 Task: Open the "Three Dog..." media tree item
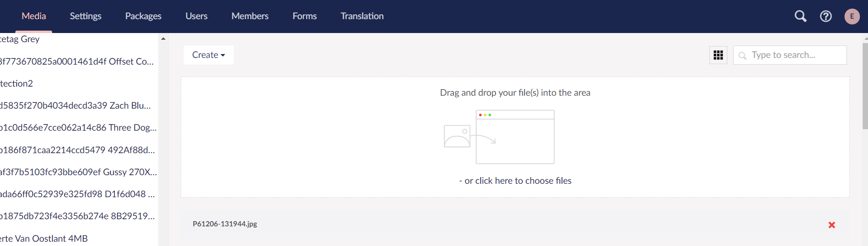tap(78, 128)
